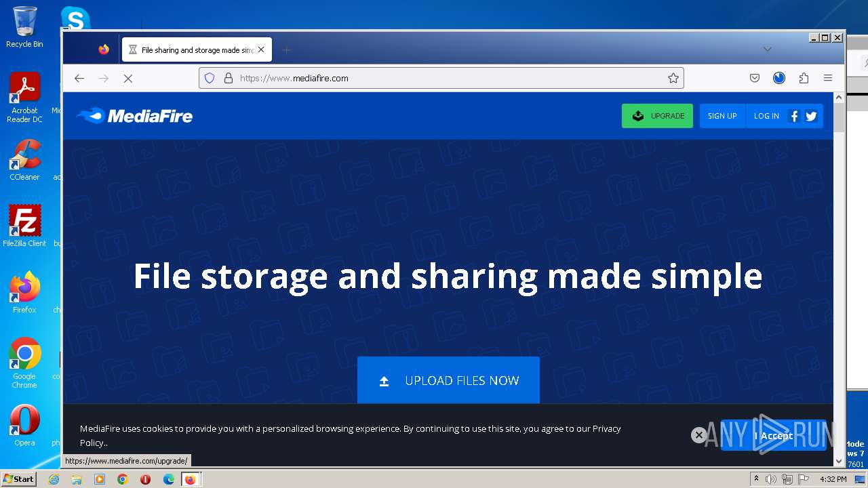This screenshot has width=868, height=488.
Task: Click the SIGN UP link
Action: [x=722, y=116]
